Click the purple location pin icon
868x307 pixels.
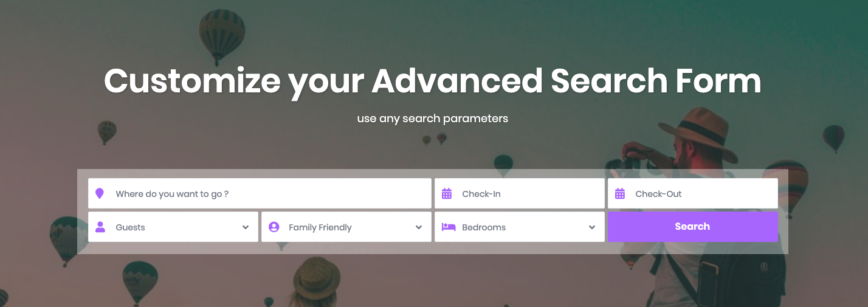click(100, 194)
